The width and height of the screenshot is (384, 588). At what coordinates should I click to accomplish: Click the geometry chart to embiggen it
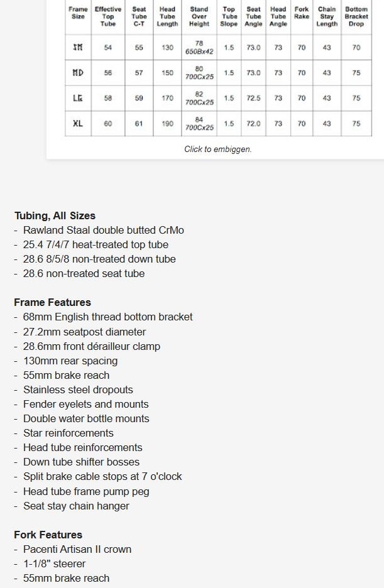click(218, 68)
